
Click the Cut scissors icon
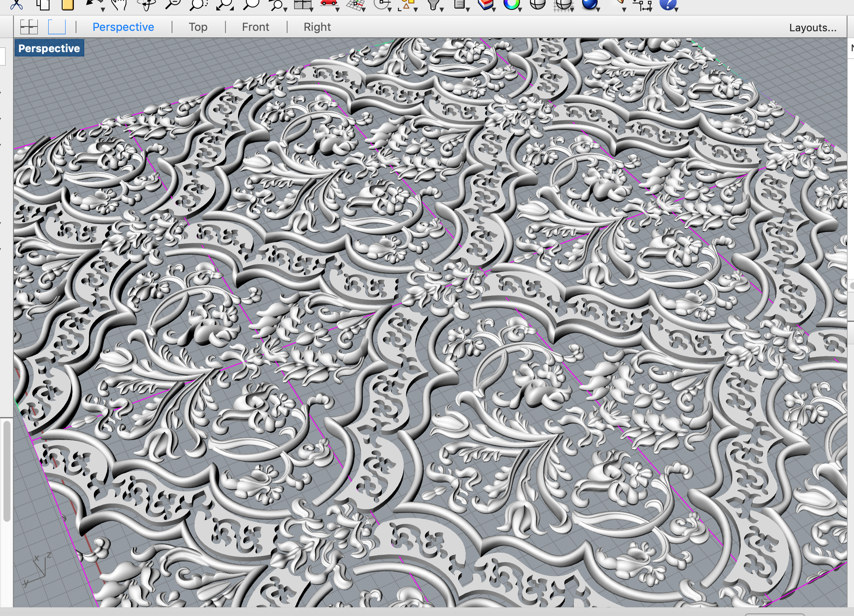[x=17, y=4]
